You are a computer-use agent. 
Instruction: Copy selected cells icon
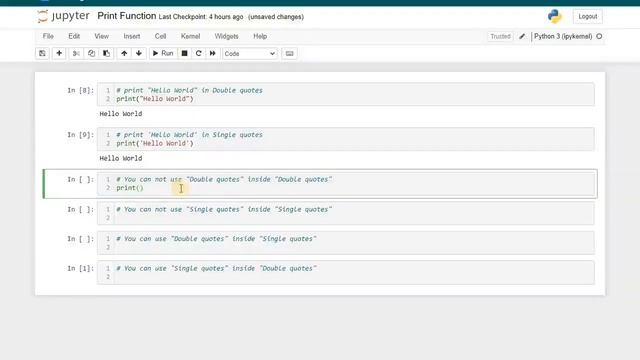pos(91,53)
